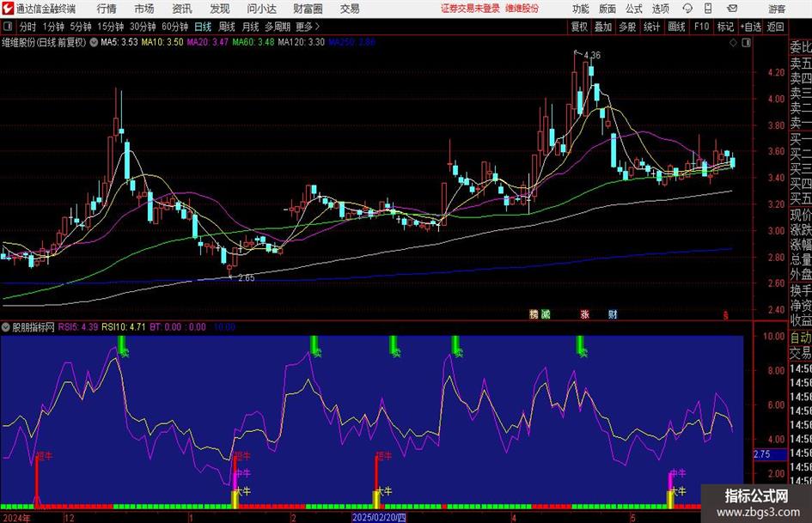Viewport: 812px width, 523px height.
Task: Click the 减 marker on the chart
Action: [546, 313]
